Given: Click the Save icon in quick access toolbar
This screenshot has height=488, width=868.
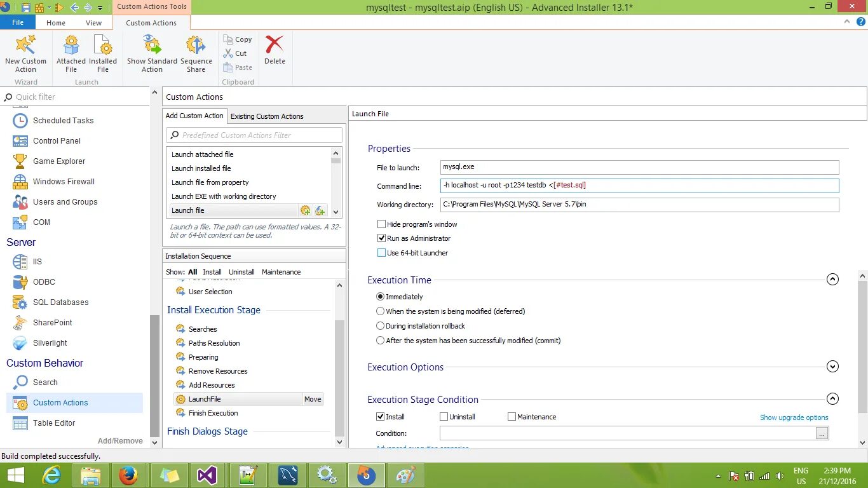Looking at the screenshot, I should point(26,8).
